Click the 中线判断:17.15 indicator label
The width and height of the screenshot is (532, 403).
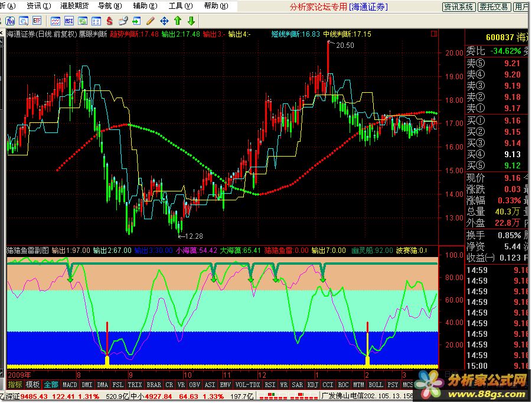click(347, 34)
